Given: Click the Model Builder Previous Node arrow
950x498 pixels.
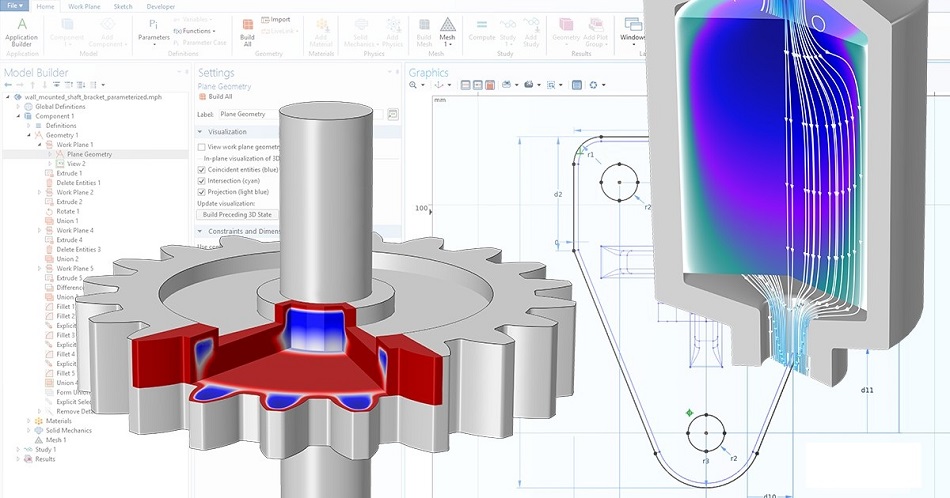Looking at the screenshot, I should click(x=8, y=85).
